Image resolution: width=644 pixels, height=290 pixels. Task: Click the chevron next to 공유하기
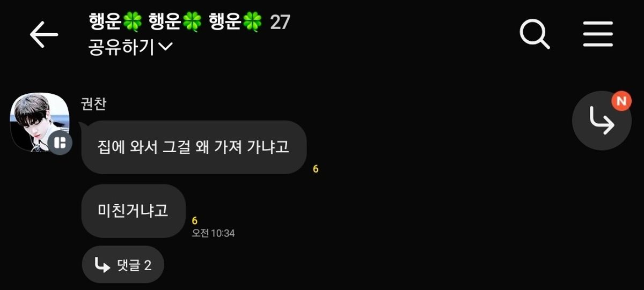click(166, 48)
